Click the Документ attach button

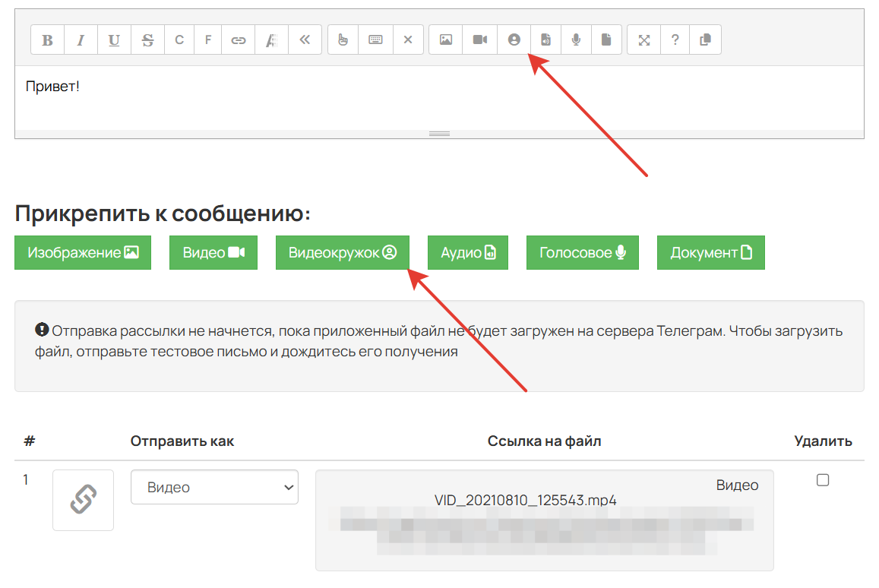711,253
